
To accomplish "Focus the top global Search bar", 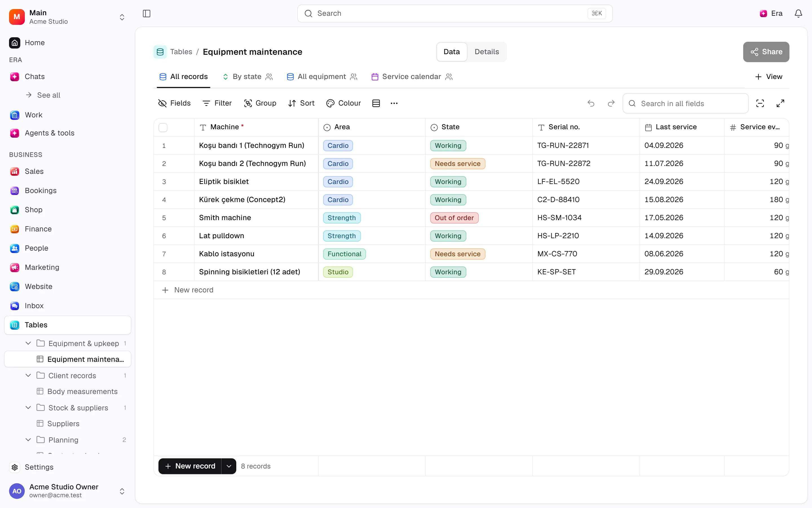I will click(455, 14).
